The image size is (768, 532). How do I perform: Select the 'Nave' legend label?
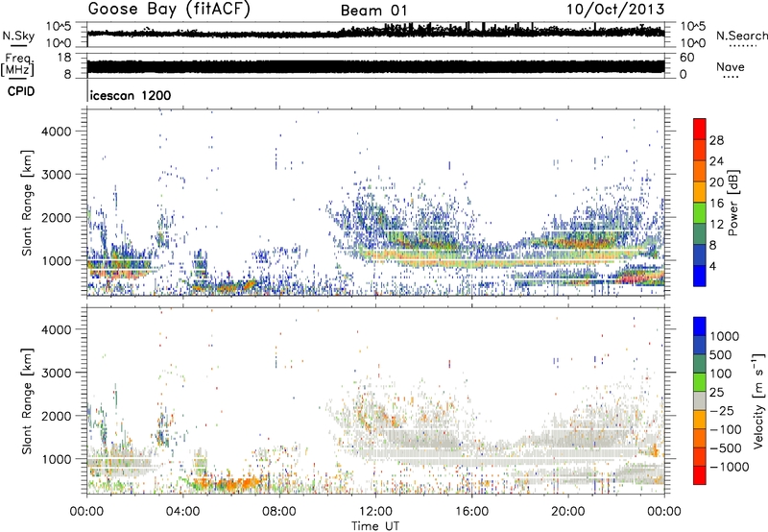[731, 66]
